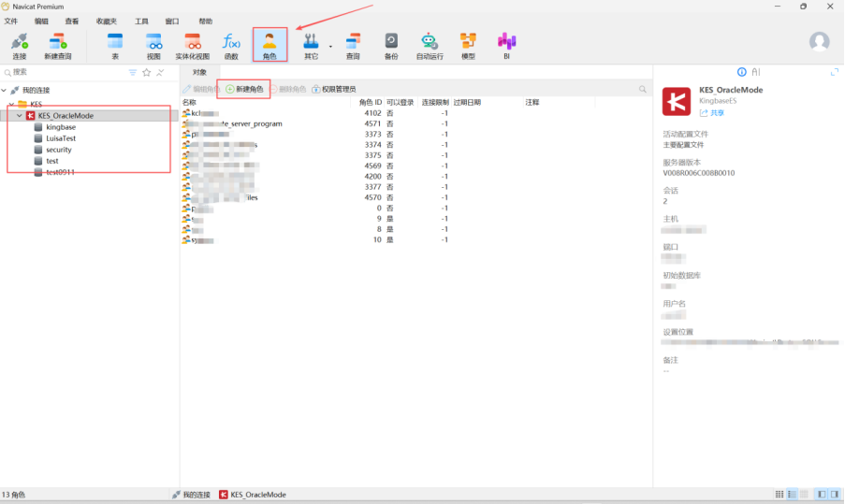Screen dimensions: 845x504
Task: Toggle the left navigation pane visibility button
Action: point(821,494)
